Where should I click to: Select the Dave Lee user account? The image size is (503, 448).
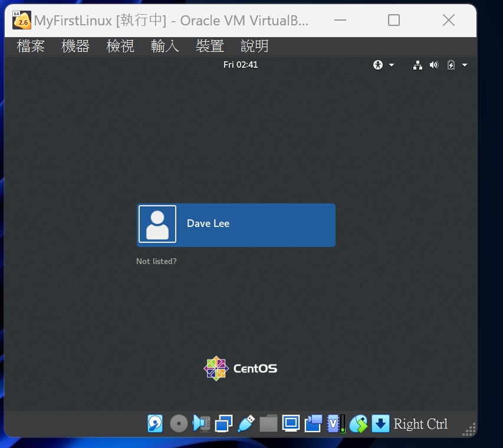click(x=236, y=225)
